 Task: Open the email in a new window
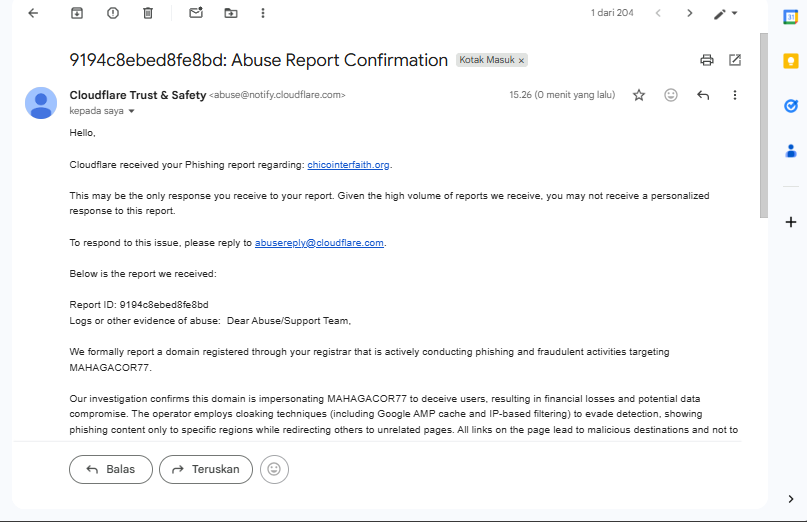[x=735, y=60]
